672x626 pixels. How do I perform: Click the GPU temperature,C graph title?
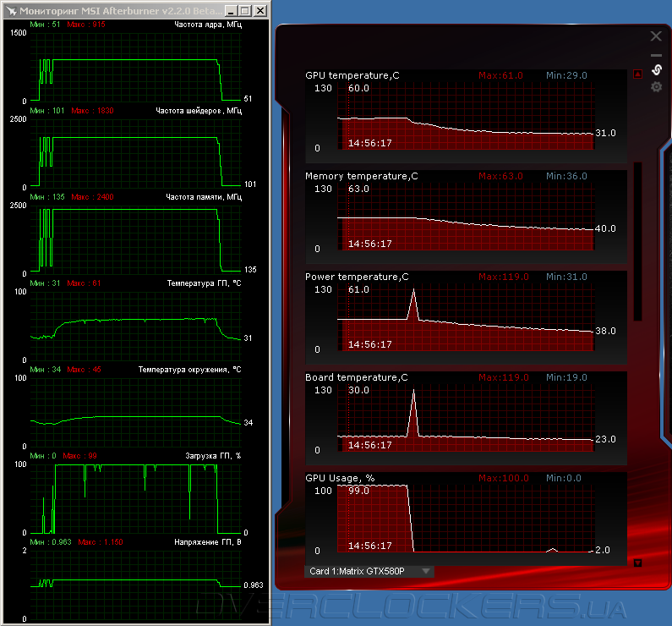pos(352,75)
